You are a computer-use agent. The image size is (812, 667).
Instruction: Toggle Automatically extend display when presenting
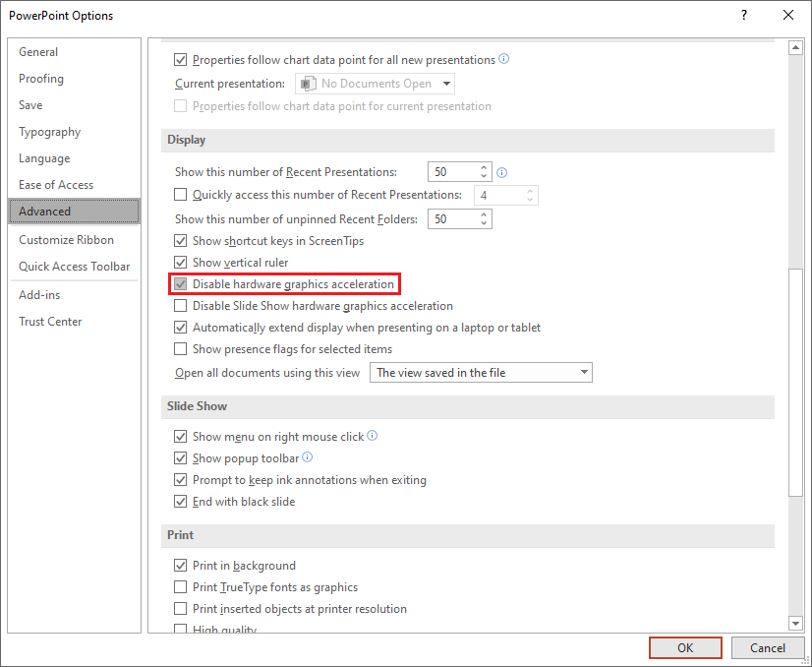pos(180,328)
